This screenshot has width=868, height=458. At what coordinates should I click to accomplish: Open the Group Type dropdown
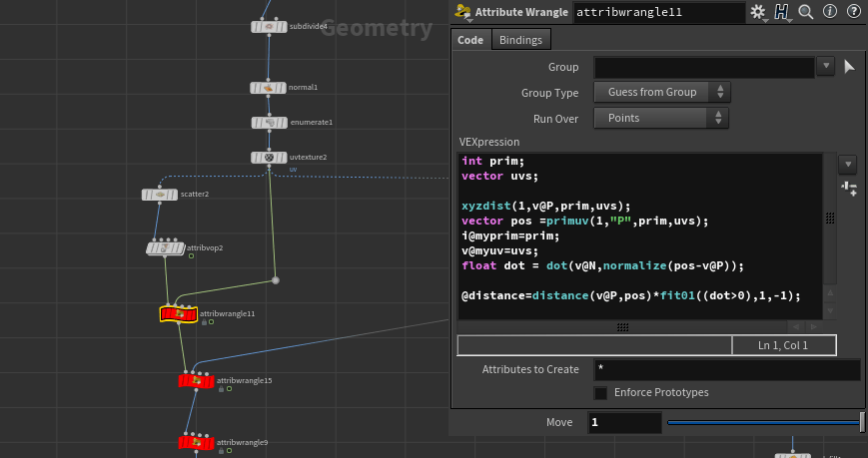tap(663, 92)
